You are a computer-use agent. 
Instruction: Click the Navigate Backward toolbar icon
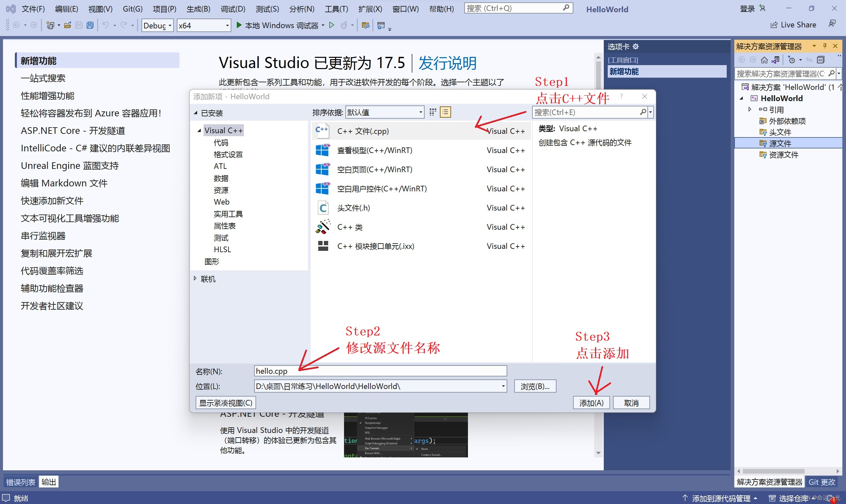[x=16, y=25]
